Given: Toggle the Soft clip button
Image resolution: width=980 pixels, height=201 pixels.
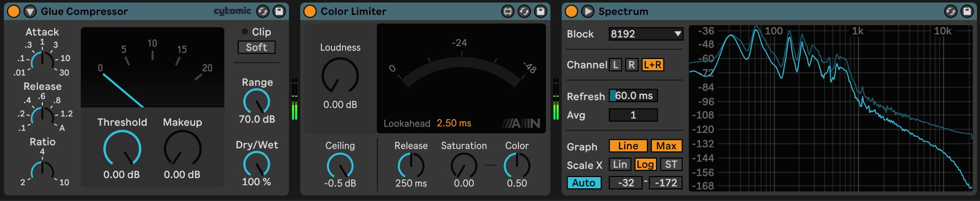Looking at the screenshot, I should [x=256, y=47].
